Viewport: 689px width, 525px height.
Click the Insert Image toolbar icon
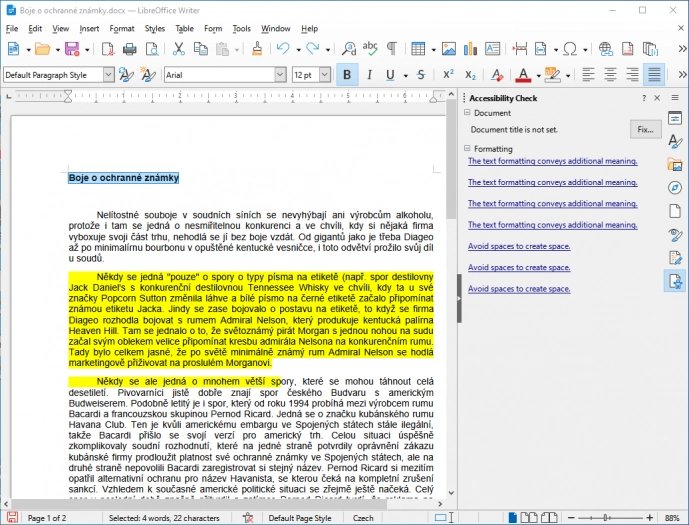click(x=448, y=49)
